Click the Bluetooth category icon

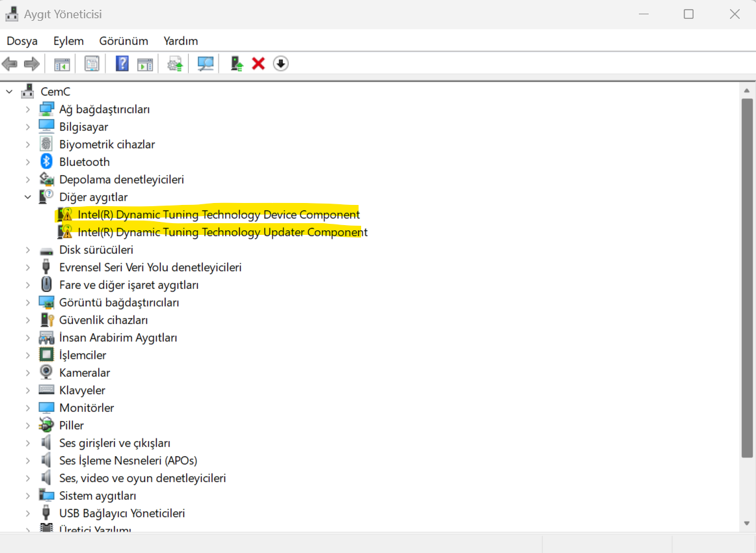(46, 161)
